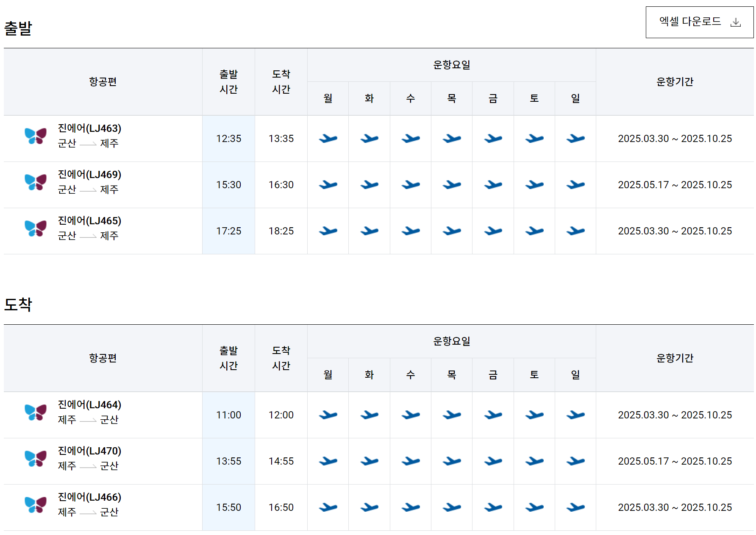Viewport: 756px width, 535px height.
Task: Click the Friday plane icon for LJ469
Action: pyautogui.click(x=493, y=184)
